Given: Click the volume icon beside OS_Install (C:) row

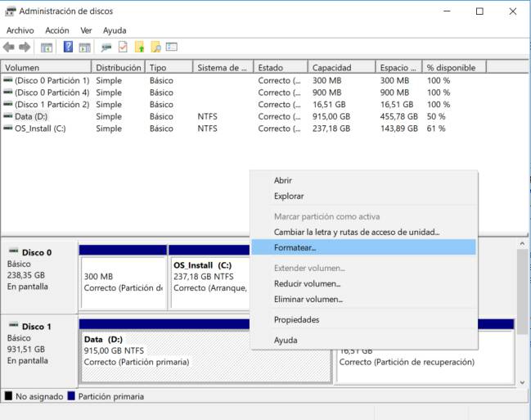Looking at the screenshot, I should point(8,129).
